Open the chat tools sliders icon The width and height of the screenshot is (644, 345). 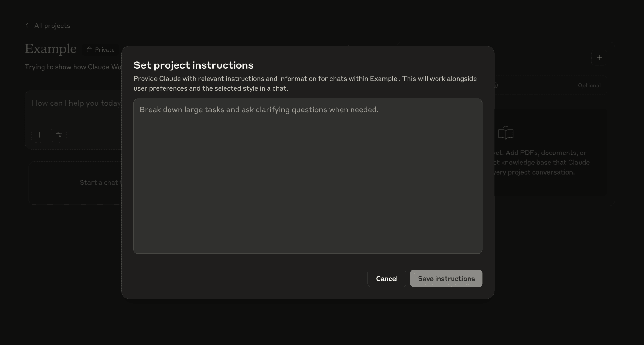click(x=59, y=135)
